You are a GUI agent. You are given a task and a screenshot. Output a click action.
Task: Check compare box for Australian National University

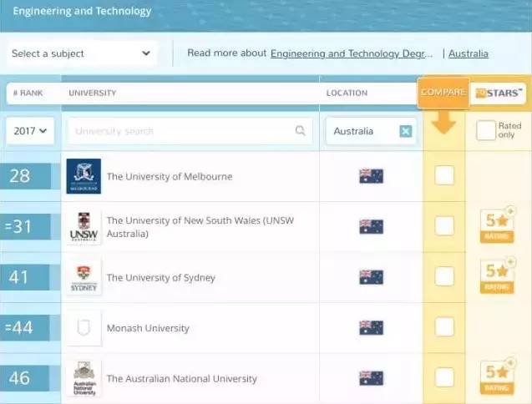444,377
